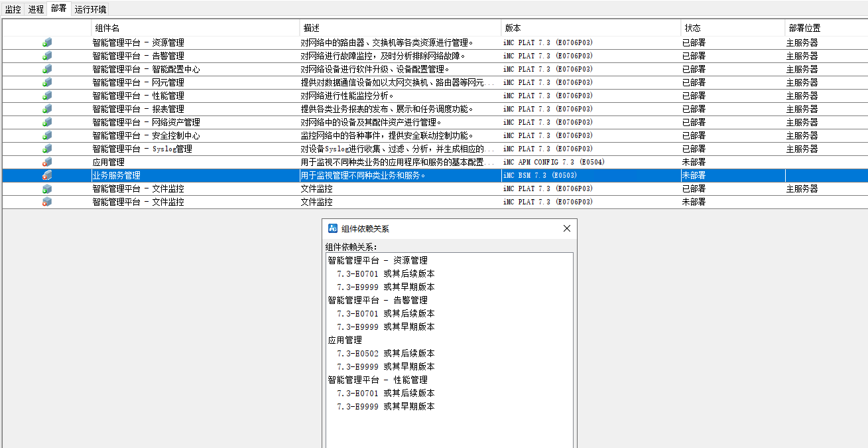Click 7.3-E9999 或其早期版本 under 应用管理 dependency
This screenshot has width=868, height=448.
coord(385,366)
